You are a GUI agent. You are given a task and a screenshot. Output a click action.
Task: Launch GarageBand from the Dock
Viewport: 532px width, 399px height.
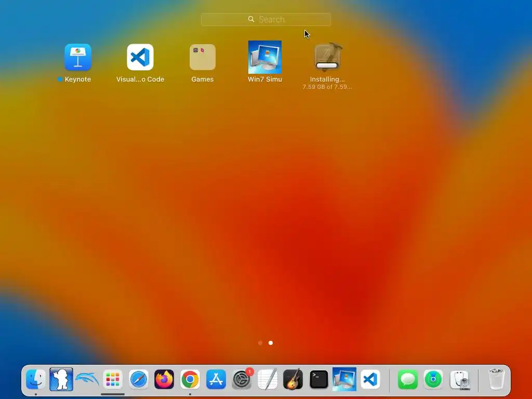(x=293, y=379)
